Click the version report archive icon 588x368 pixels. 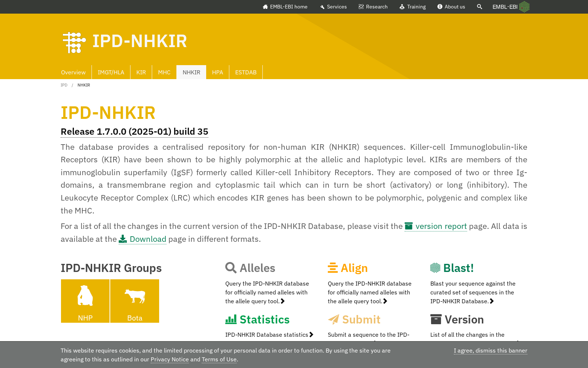409,226
